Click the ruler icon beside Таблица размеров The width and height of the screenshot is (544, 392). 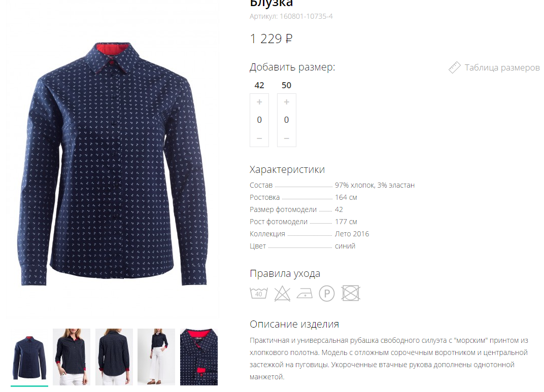point(454,67)
